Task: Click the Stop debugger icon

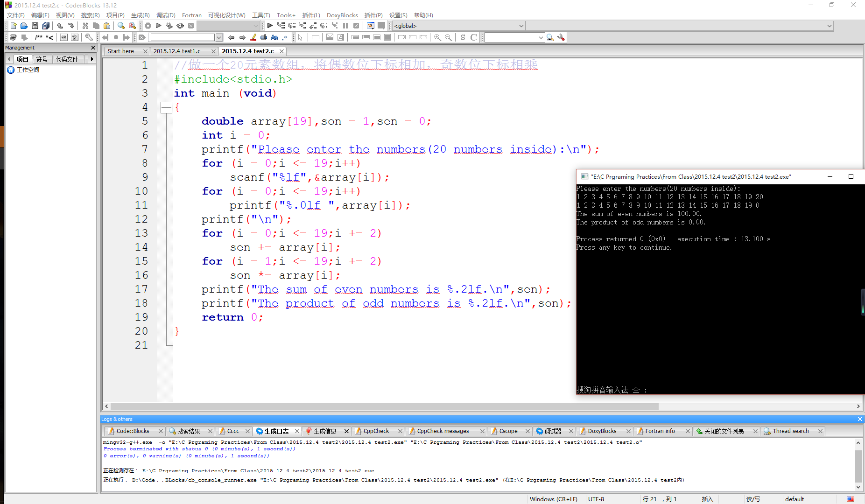Action: 356,26
